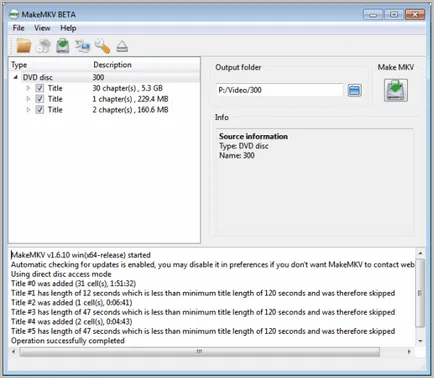Viewport: 434px width, 378px height.
Task: Click the MakeMKV app icon in the title bar
Action: click(x=14, y=15)
